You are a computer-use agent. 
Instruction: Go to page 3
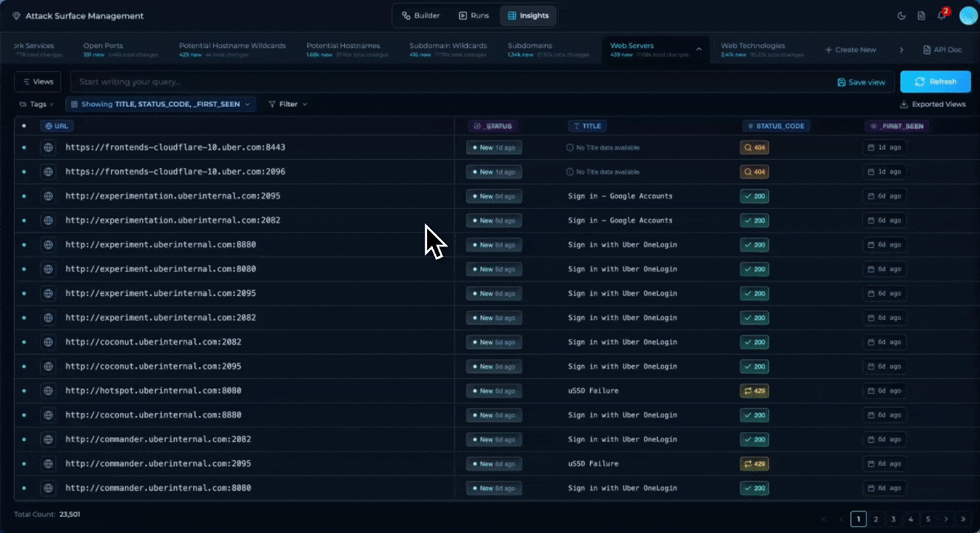pos(893,519)
